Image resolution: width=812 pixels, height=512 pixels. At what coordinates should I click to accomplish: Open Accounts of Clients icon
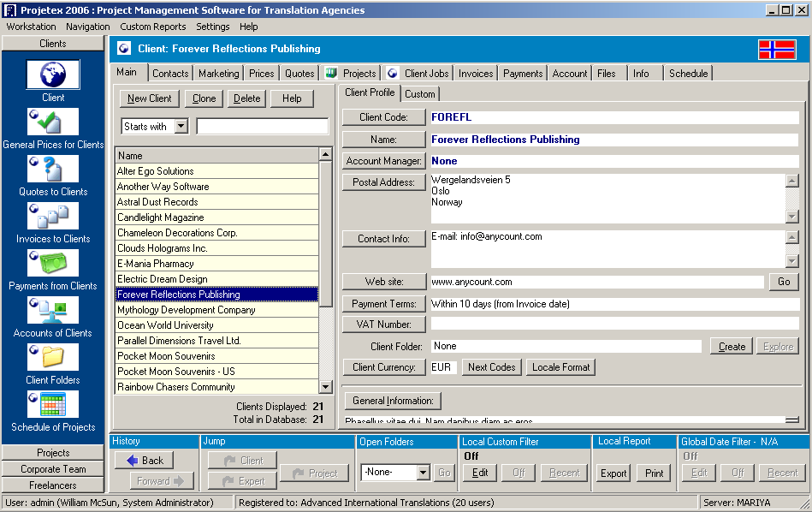[53, 310]
